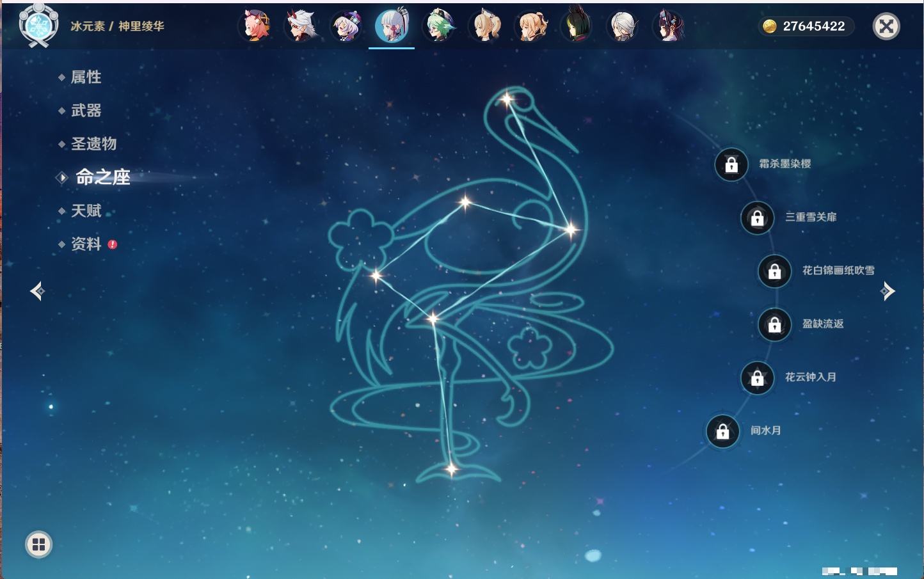Switch to the 武器 weapon tab
The height and width of the screenshot is (579, 924).
86,111
